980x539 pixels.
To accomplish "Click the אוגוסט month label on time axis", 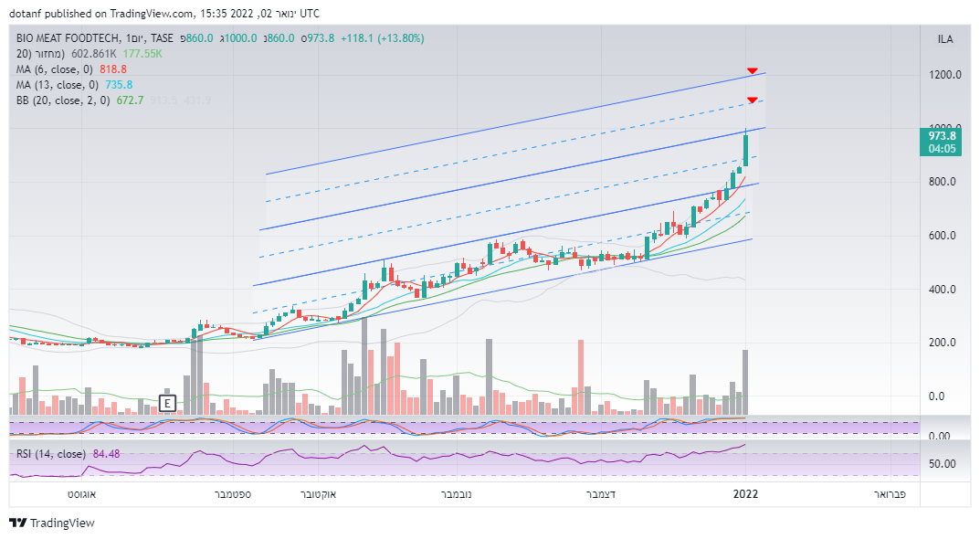I will click(82, 494).
